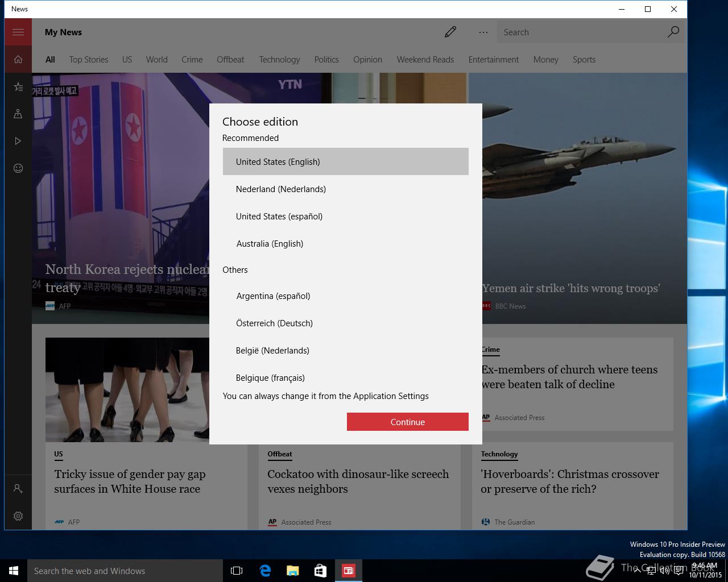Open the Videos play icon in sidebar
728x582 pixels.
(18, 141)
